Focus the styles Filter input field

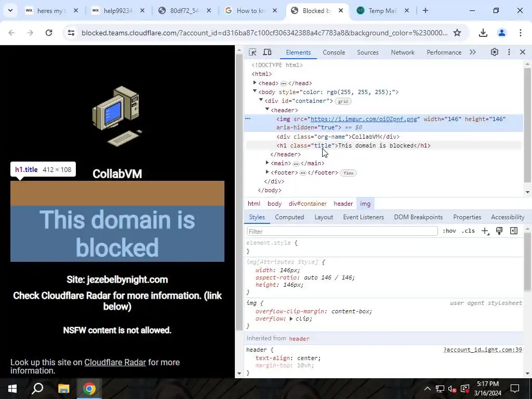(x=342, y=231)
